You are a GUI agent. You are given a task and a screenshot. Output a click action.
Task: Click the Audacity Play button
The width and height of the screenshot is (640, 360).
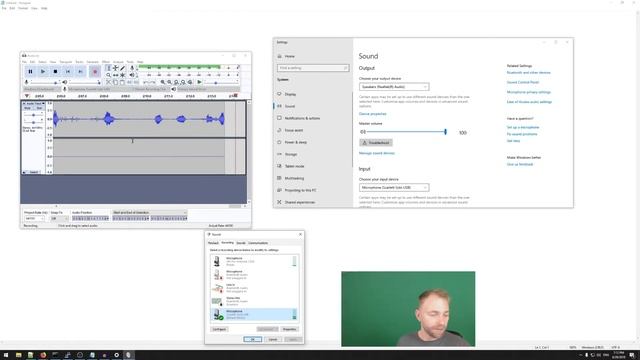pyautogui.click(x=43, y=71)
